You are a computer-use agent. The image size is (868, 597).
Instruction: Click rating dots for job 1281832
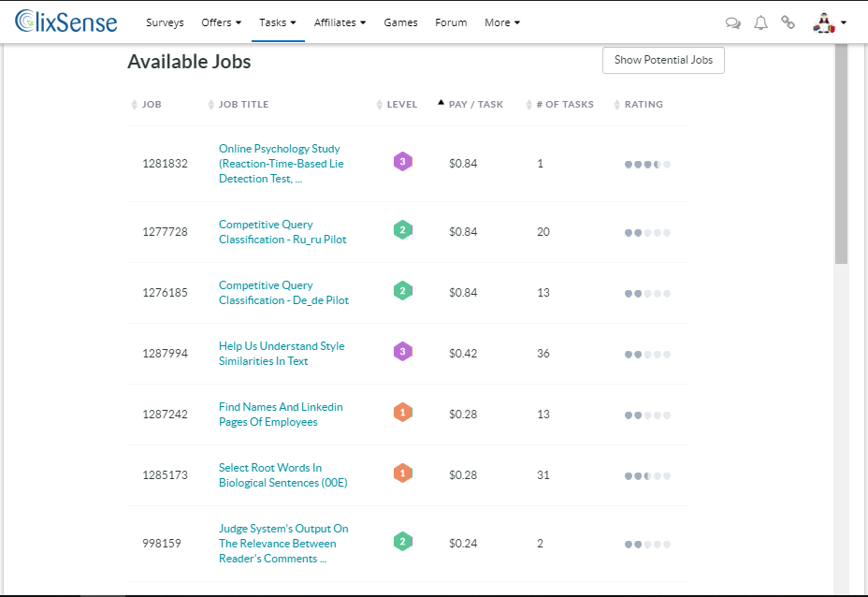click(647, 165)
